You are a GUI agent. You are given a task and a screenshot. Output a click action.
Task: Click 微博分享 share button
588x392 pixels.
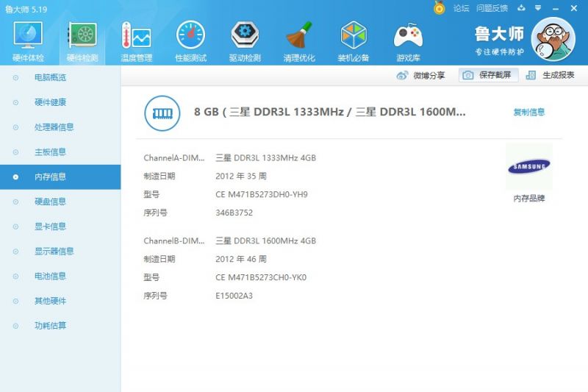420,76
